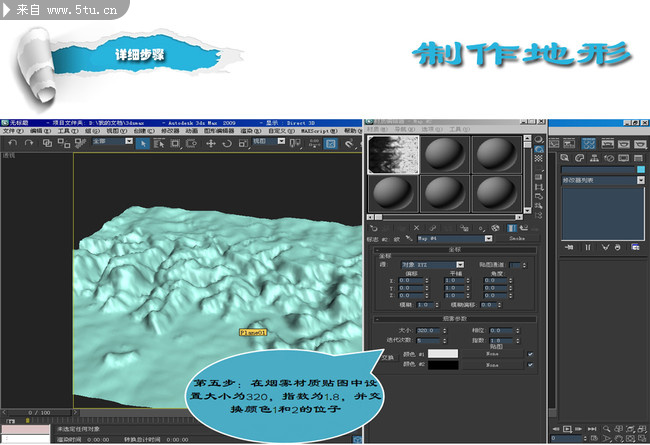The height and width of the screenshot is (445, 650).
Task: Select the smoke map sample slot thumbnail
Action: point(393,154)
